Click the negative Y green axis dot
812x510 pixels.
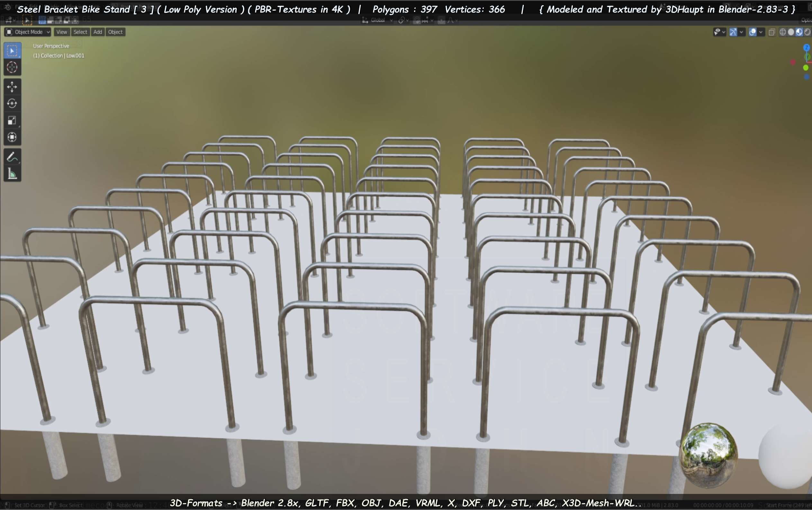tap(806, 68)
